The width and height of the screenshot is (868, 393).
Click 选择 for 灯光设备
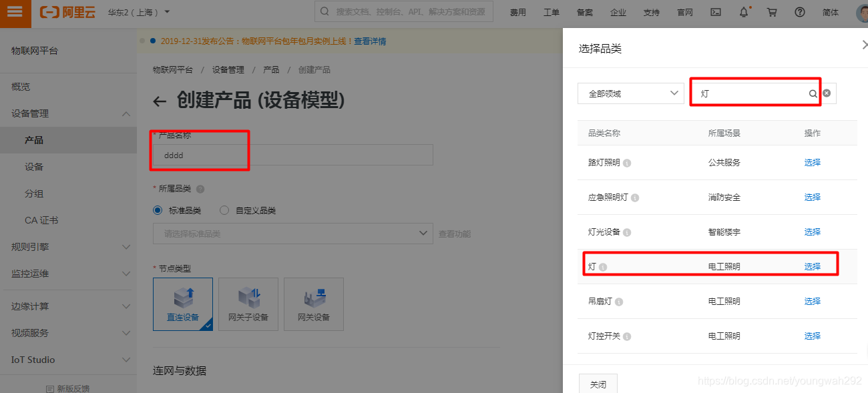[x=813, y=232]
